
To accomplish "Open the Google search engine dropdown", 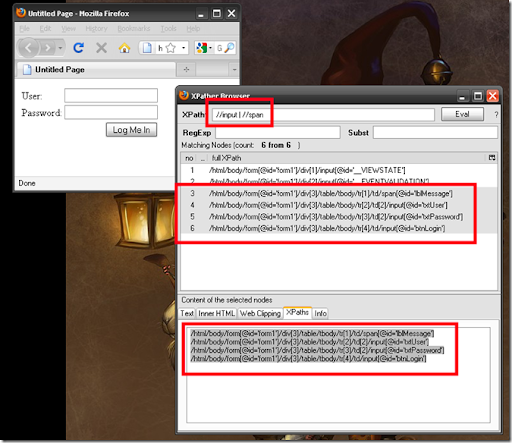I will pyautogui.click(x=204, y=48).
